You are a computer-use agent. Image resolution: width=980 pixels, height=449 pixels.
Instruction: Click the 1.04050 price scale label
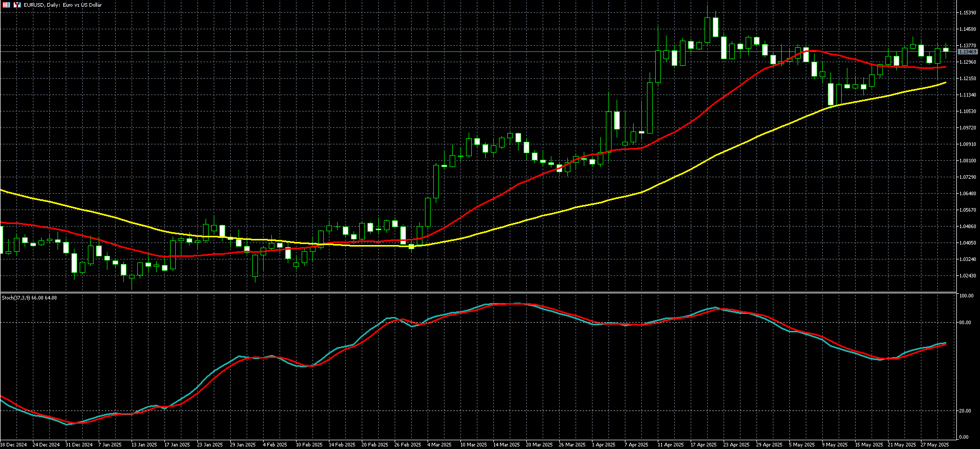coord(968,243)
